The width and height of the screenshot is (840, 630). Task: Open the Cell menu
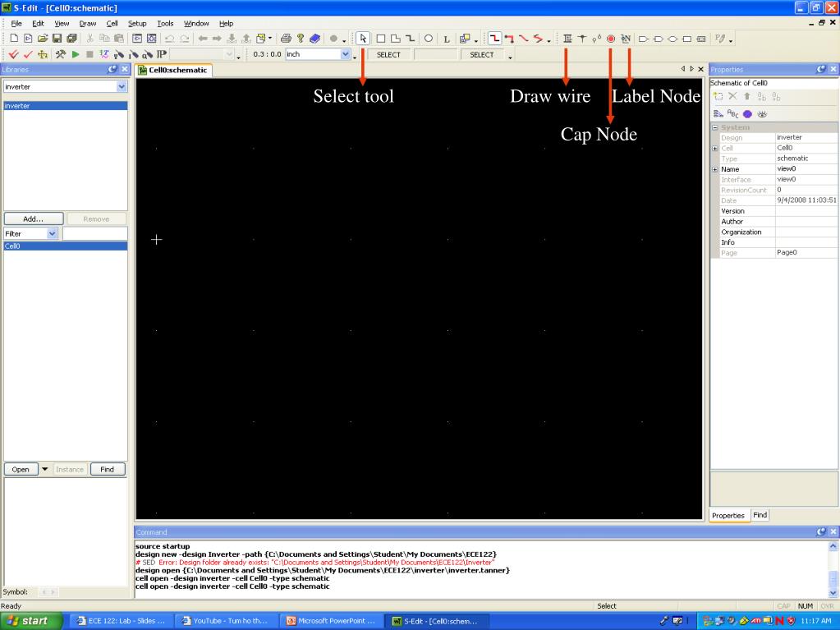point(112,23)
